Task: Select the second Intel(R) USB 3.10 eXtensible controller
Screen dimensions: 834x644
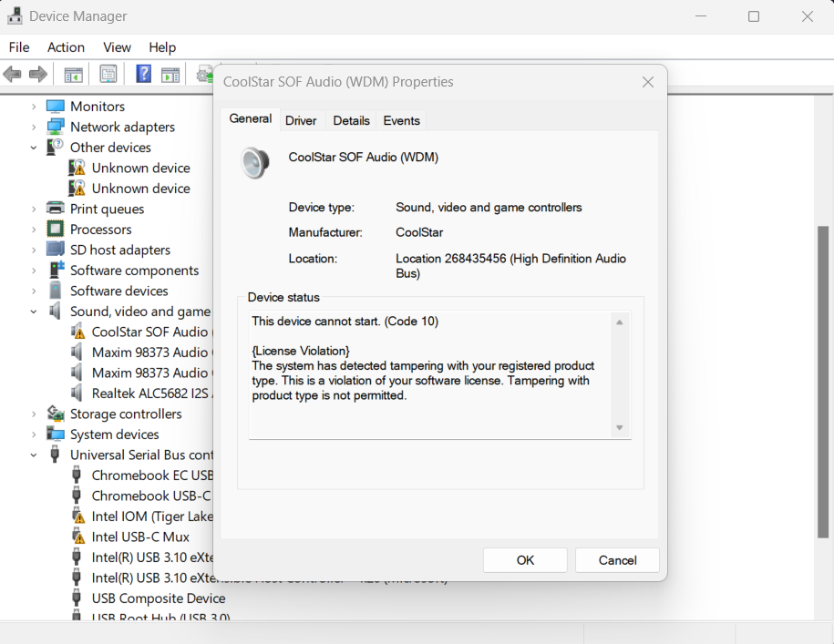Action: [x=142, y=578]
